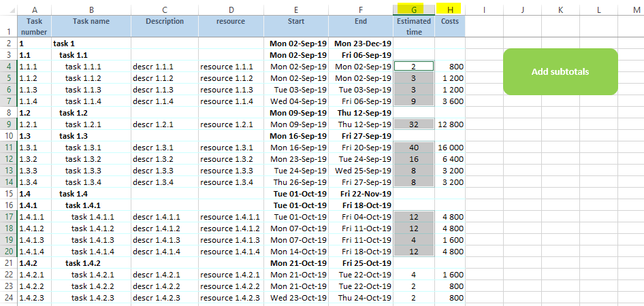Select row 15 header for task 1.4
The image size is (644, 306).
(8, 194)
